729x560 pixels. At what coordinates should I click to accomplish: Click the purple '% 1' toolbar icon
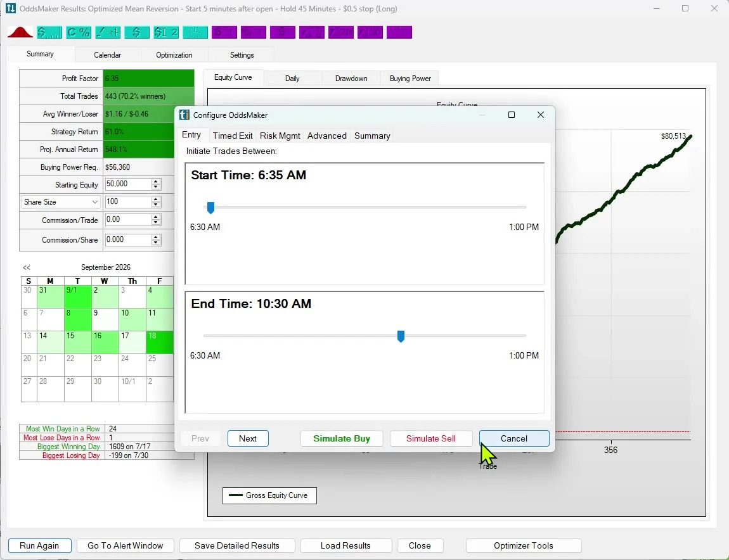[254, 32]
